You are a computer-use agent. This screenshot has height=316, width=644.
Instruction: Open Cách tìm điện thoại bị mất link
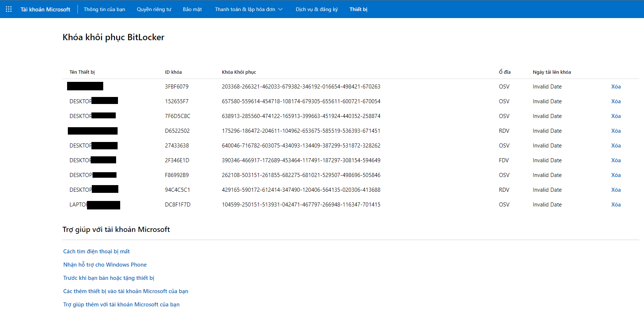pyautogui.click(x=97, y=251)
